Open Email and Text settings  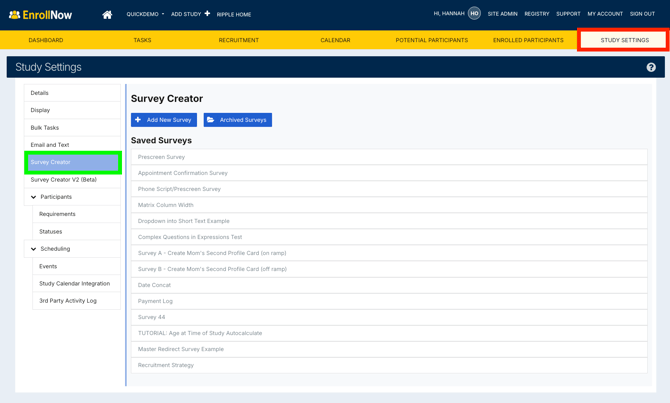[x=50, y=145]
